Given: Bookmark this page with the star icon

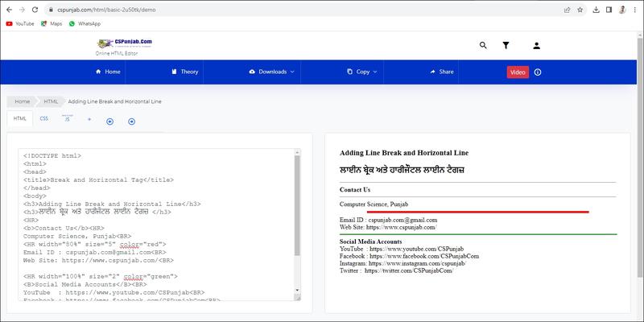Looking at the screenshot, I should coord(580,10).
